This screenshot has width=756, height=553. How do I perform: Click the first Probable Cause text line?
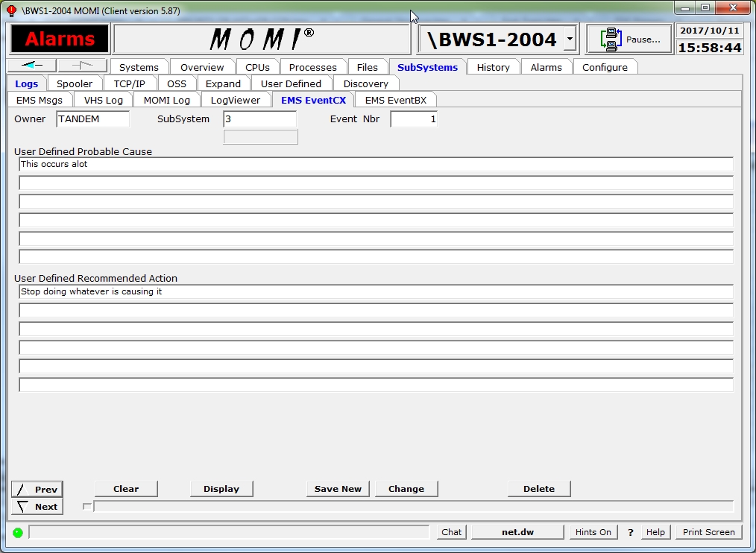coord(376,165)
